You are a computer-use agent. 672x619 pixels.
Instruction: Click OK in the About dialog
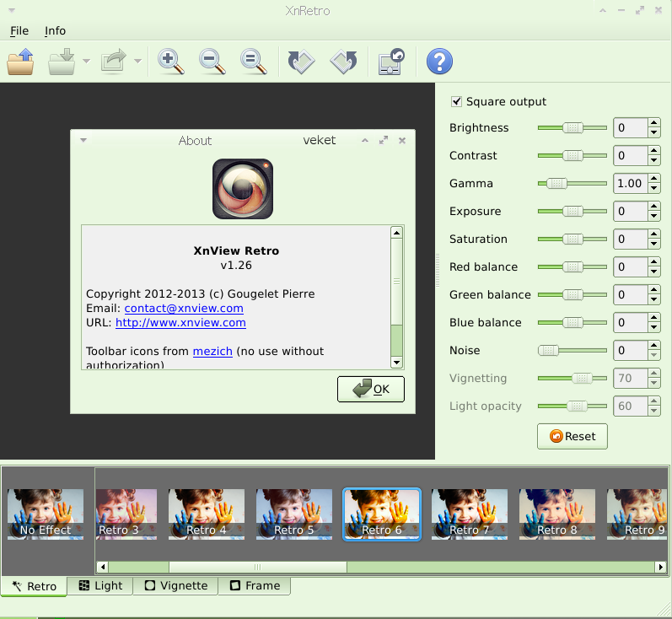coord(371,390)
